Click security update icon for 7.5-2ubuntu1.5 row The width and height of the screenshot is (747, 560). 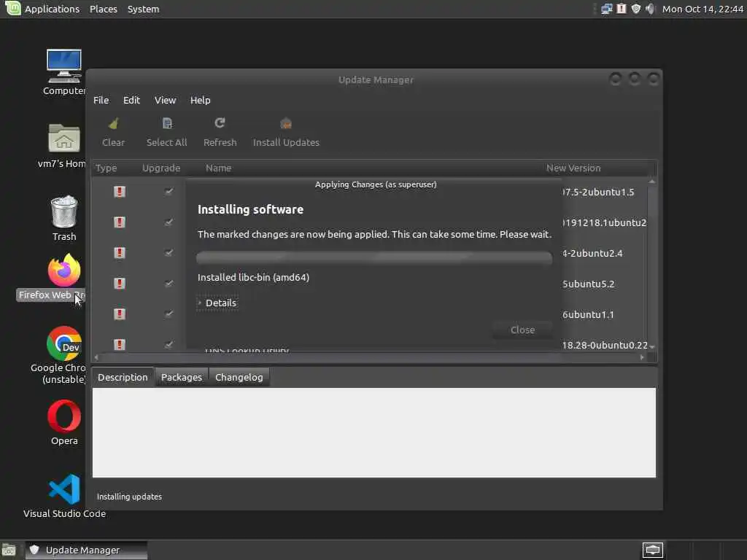[119, 192]
